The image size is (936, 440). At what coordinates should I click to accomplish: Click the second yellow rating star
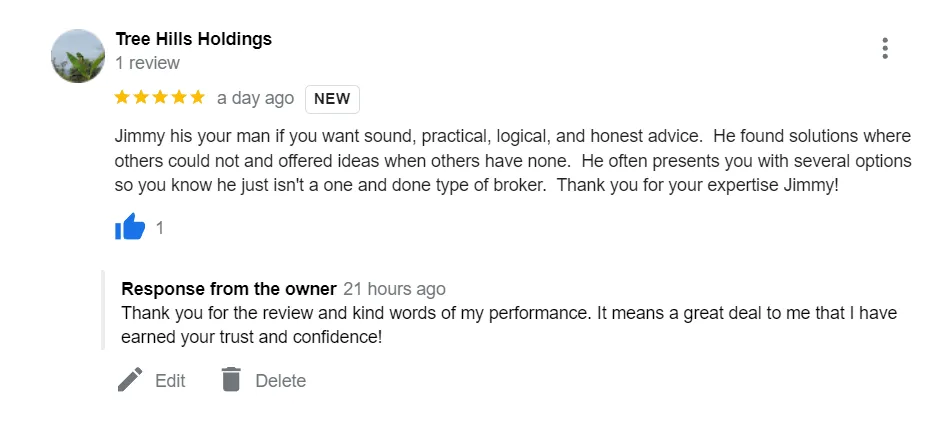pyautogui.click(x=141, y=97)
